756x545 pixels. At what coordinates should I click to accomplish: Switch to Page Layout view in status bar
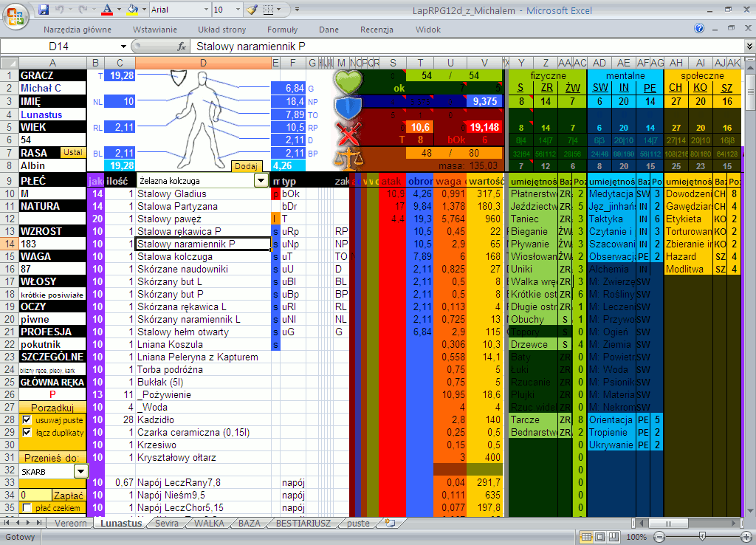[599, 537]
